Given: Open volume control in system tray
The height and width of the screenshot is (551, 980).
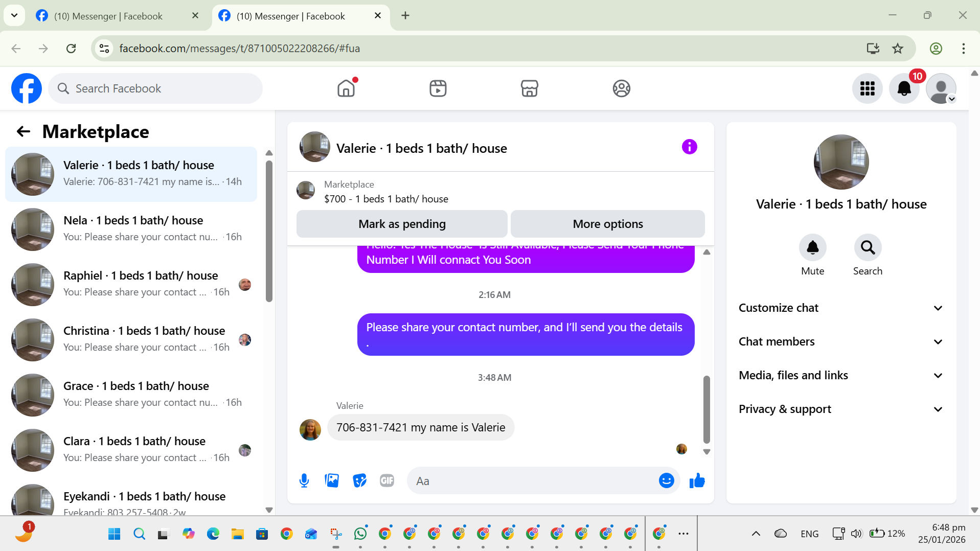Looking at the screenshot, I should point(856,534).
